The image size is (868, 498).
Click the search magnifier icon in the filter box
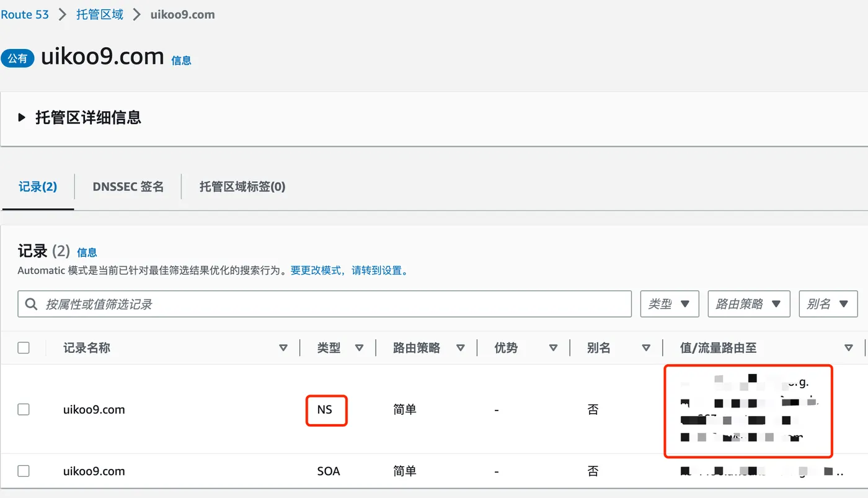32,303
